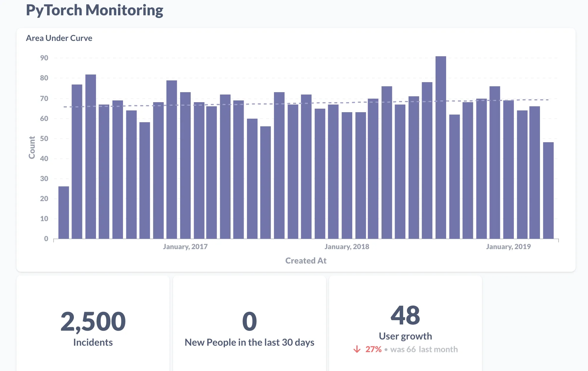The width and height of the screenshot is (588, 371).
Task: Open the 2,500 Incidents scalar card
Action: pos(93,323)
